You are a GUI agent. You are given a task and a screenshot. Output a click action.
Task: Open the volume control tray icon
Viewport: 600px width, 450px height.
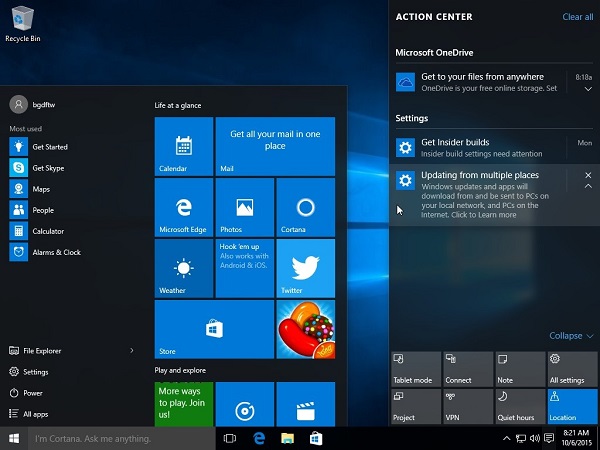(x=535, y=439)
